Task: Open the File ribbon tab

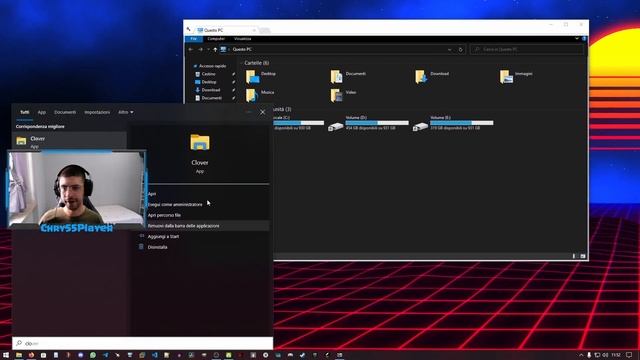Action: 194,39
